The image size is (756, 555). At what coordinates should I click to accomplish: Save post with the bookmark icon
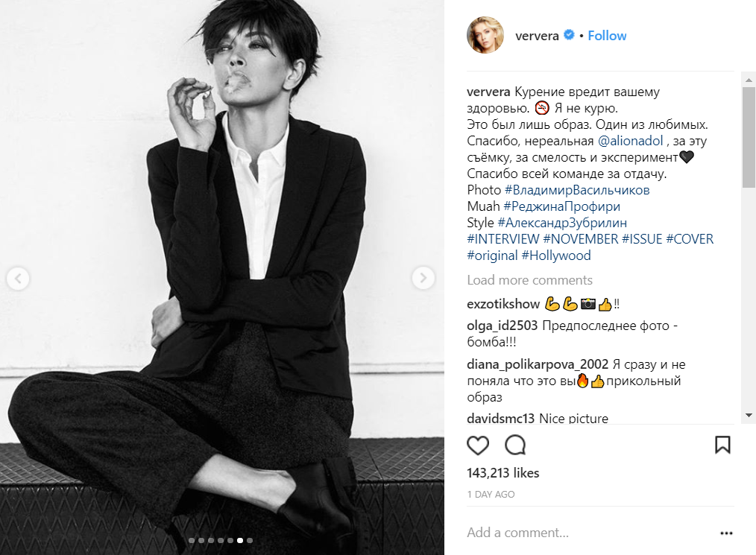[722, 445]
